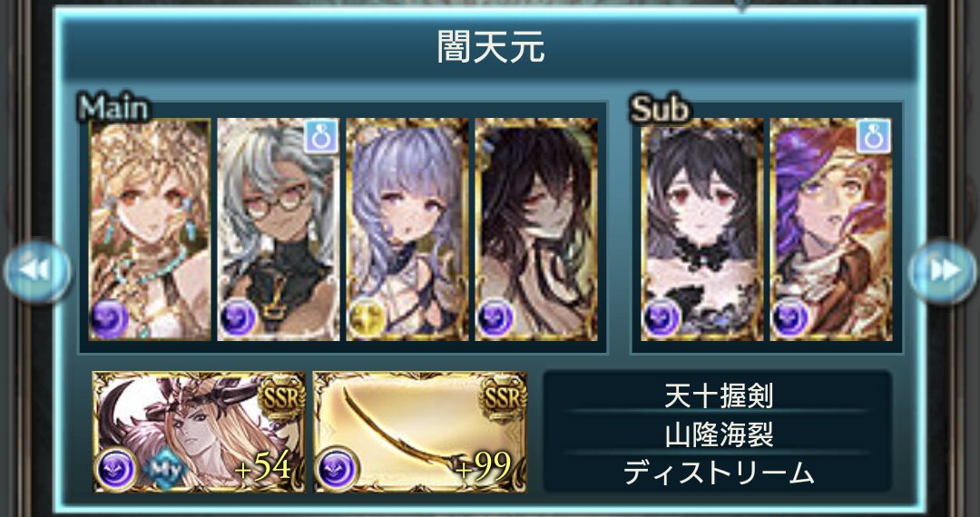Image resolution: width=980 pixels, height=517 pixels.
Task: Select the silver-haired character with glasses
Action: (279, 229)
